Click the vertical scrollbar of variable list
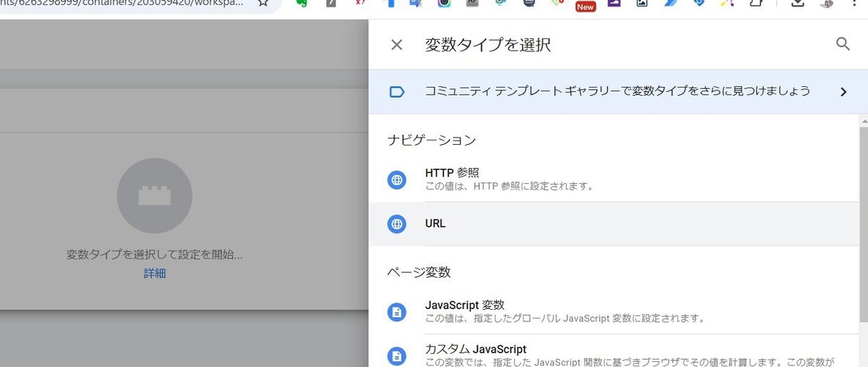868x367 pixels. (x=863, y=224)
